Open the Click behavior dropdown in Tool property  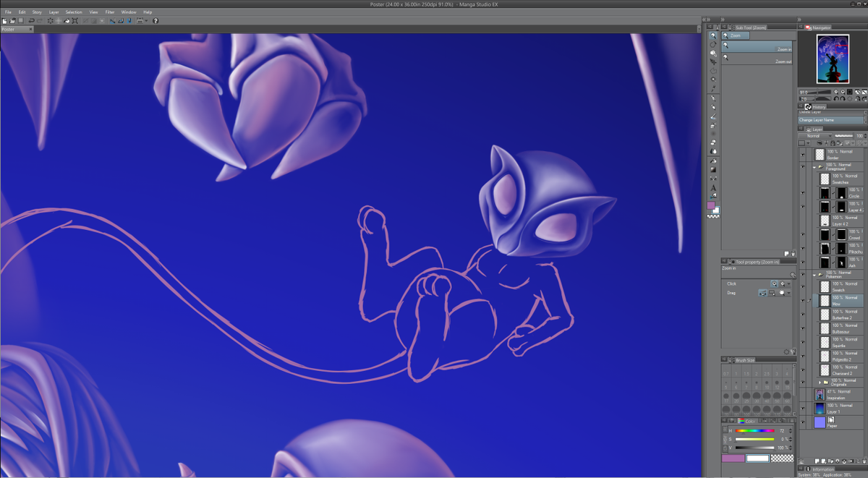tap(788, 283)
